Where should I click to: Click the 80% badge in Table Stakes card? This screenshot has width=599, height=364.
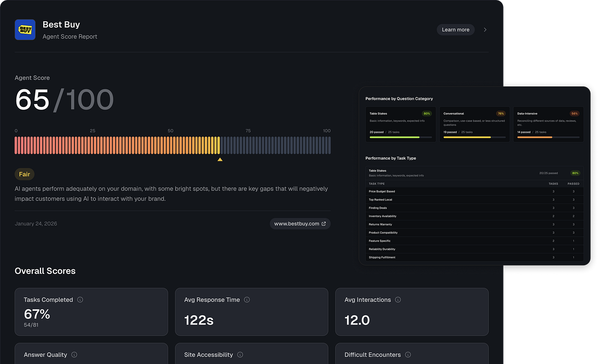(427, 114)
